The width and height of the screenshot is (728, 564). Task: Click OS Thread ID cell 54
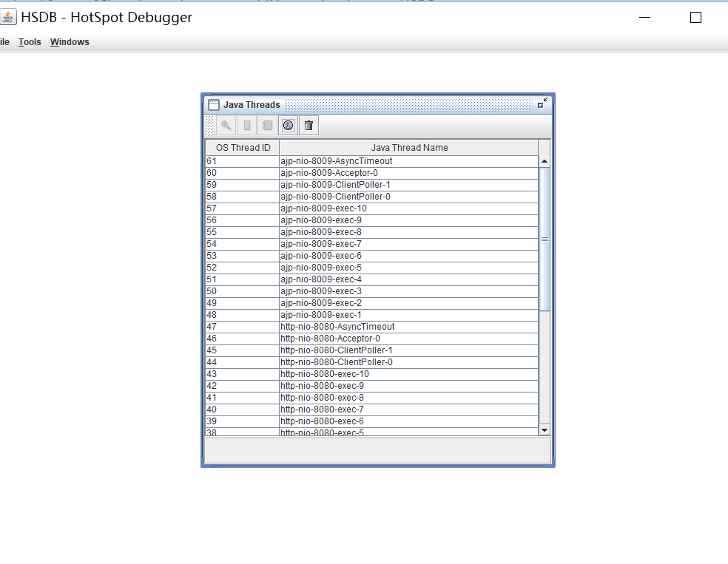point(243,244)
